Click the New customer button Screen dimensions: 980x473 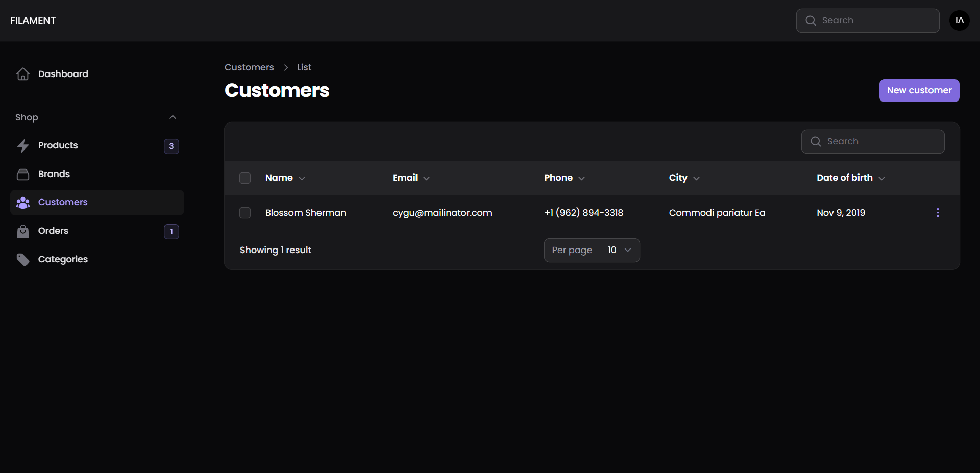click(x=919, y=90)
